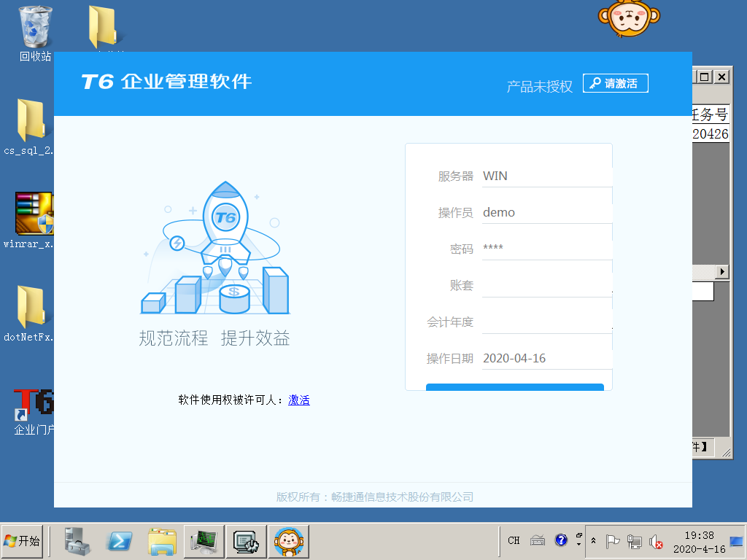
Task: Click the muted volume tray icon
Action: 656,542
